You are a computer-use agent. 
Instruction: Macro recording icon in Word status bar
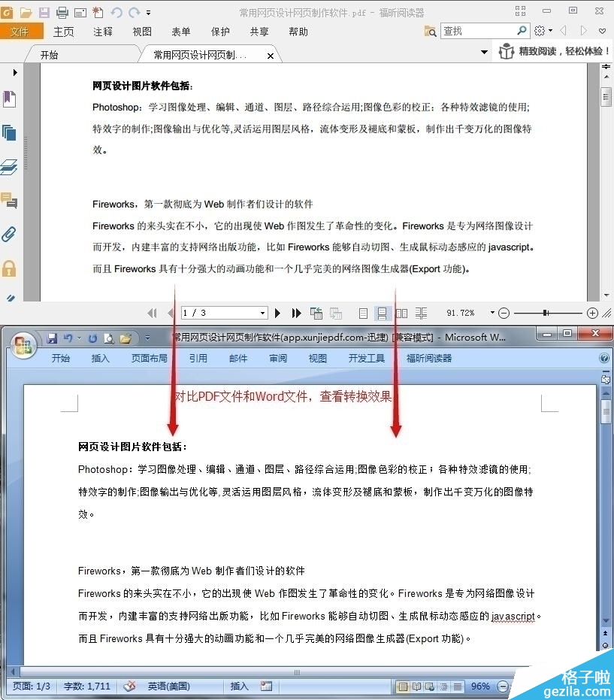tap(266, 686)
